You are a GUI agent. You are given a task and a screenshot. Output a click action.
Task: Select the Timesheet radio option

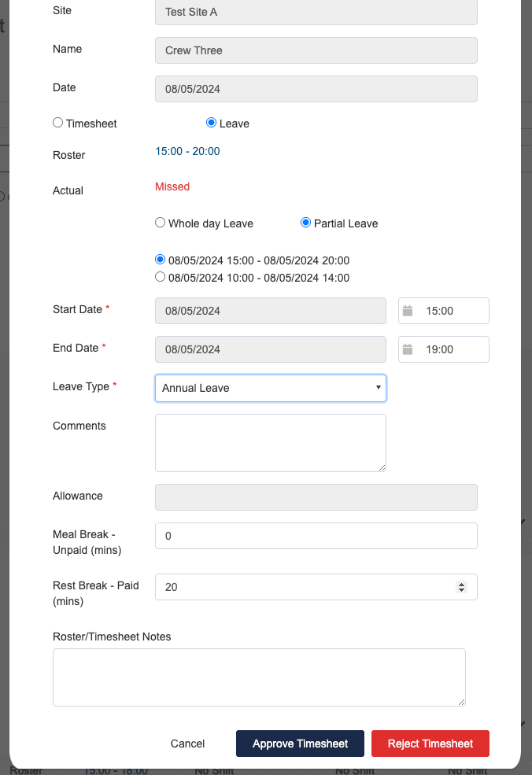click(x=58, y=123)
